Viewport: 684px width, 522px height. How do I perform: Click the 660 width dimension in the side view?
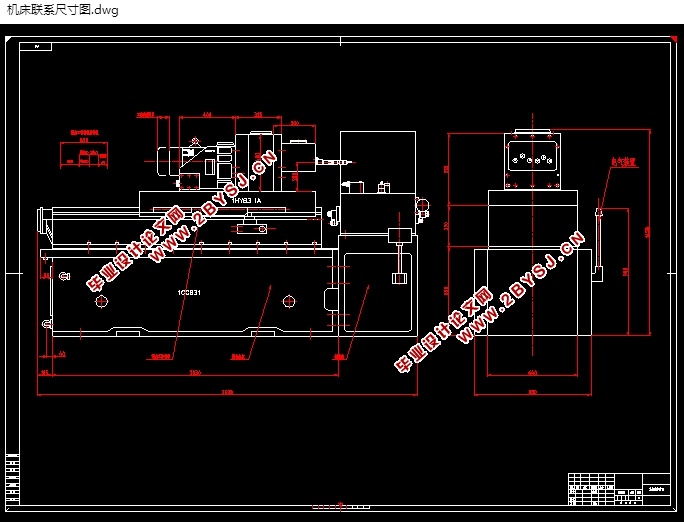(532, 372)
